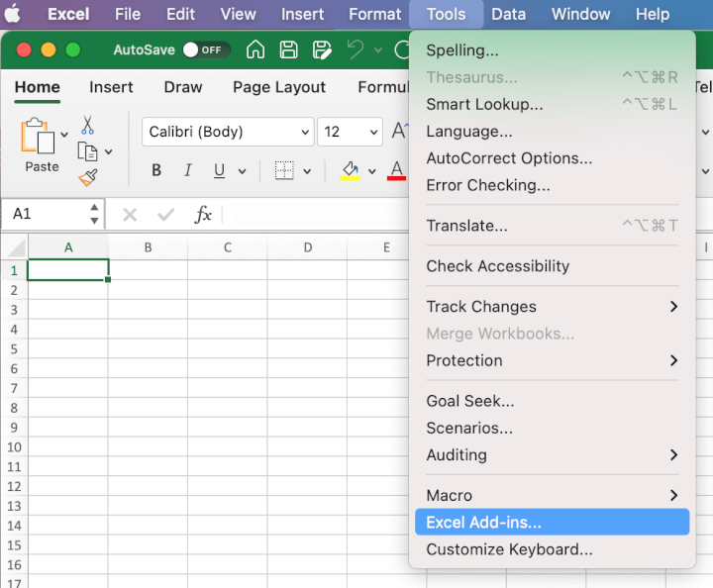Switch to the Page Layout tab
Image resolution: width=713 pixels, height=588 pixels.
click(x=279, y=87)
